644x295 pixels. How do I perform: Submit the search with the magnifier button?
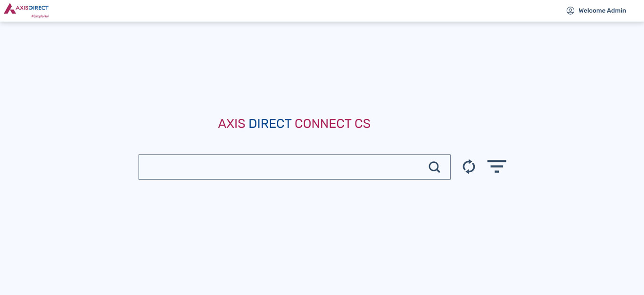pos(434,167)
